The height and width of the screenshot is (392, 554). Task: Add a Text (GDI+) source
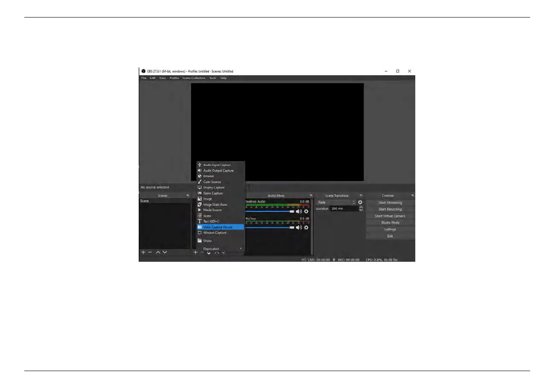pyautogui.click(x=221, y=221)
